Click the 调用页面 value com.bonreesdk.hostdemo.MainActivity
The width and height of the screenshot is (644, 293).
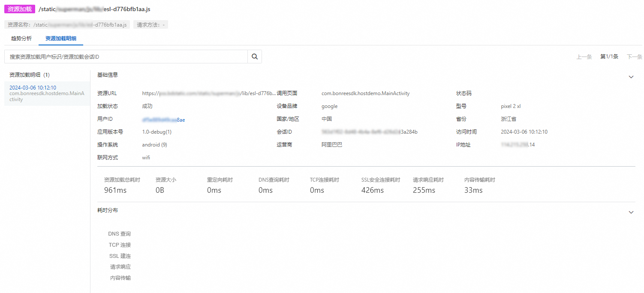coord(365,93)
